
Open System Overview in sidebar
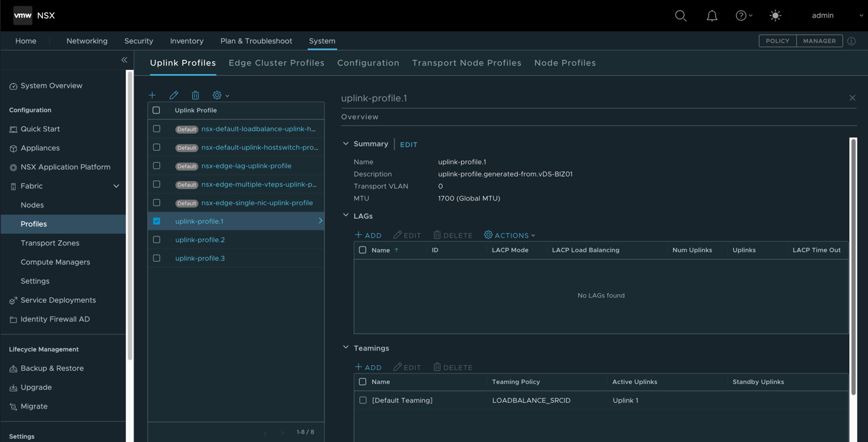click(51, 86)
